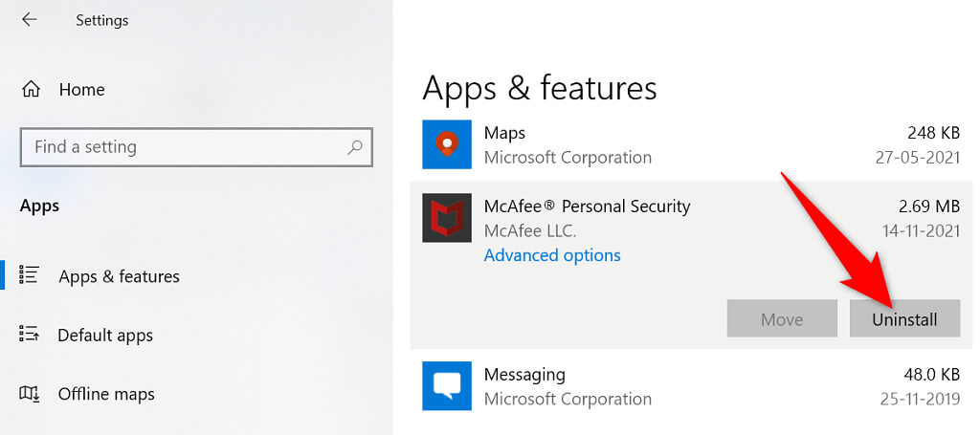Click the McAfee shield app icon

point(447,219)
